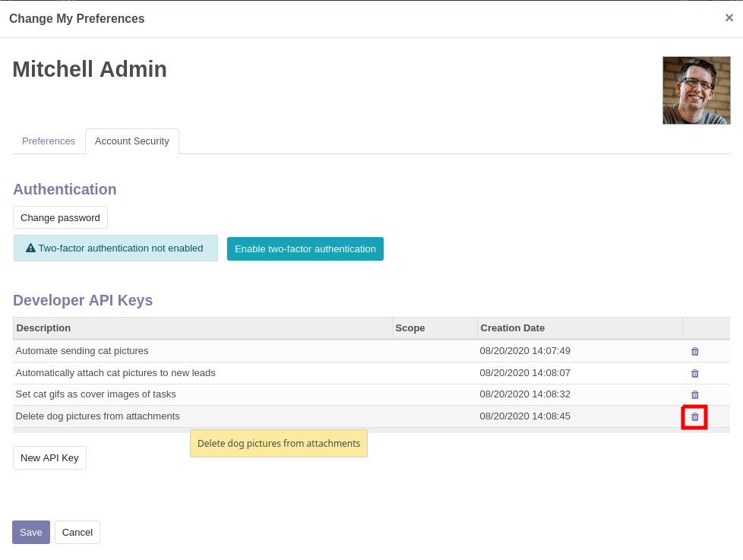Click the warning triangle in two-factor notice
This screenshot has width=743, height=560.
tap(30, 248)
